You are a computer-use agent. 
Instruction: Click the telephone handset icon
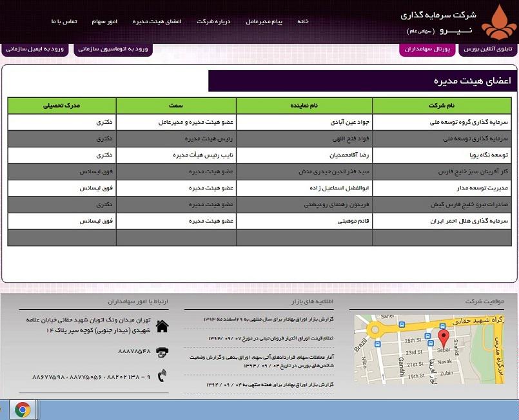pos(162,375)
